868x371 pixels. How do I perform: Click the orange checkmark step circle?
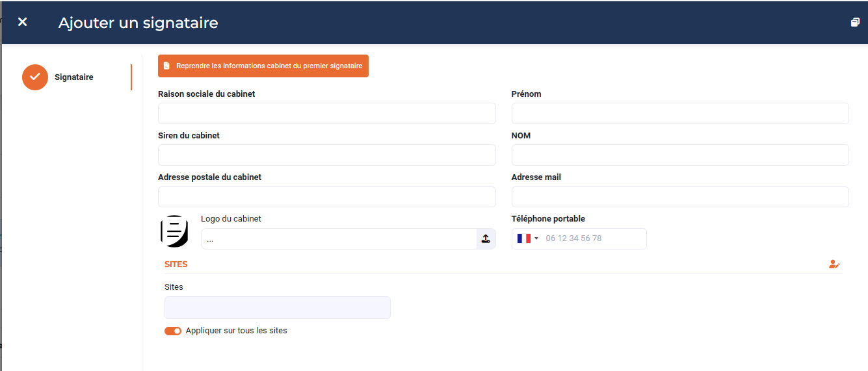click(x=35, y=77)
